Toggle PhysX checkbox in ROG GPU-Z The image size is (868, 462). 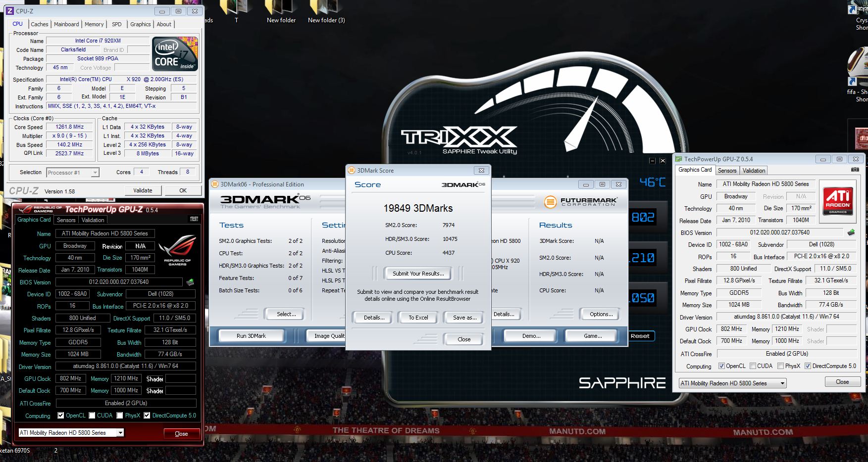pyautogui.click(x=120, y=416)
